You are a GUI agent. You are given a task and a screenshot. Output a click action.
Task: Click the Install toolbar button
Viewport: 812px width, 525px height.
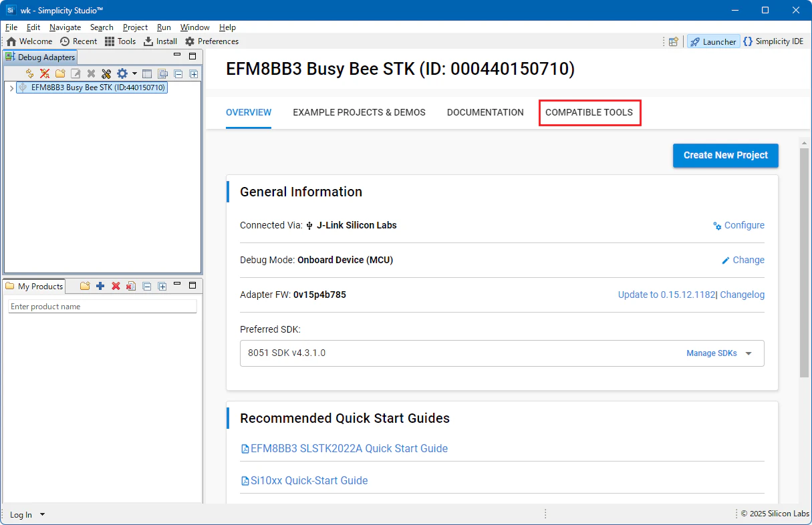160,41
